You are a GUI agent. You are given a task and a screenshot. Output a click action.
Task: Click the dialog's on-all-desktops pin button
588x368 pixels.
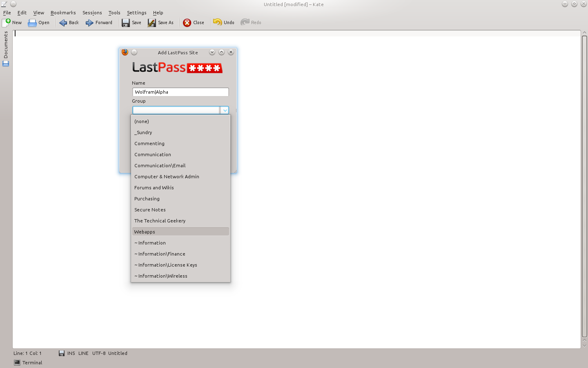click(x=134, y=52)
